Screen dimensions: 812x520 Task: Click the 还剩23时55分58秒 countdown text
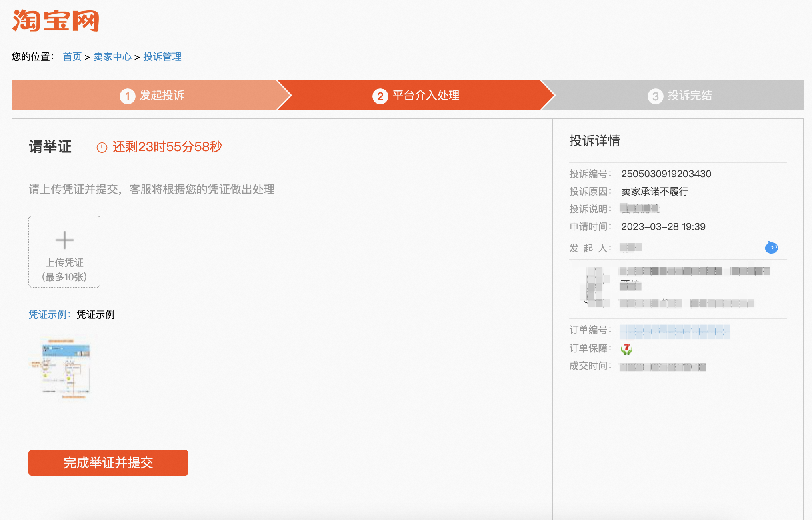(167, 147)
